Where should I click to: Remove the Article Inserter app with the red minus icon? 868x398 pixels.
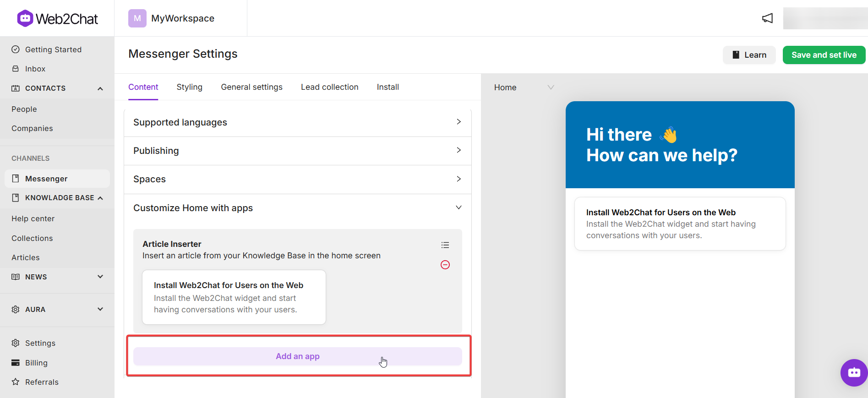point(445,265)
